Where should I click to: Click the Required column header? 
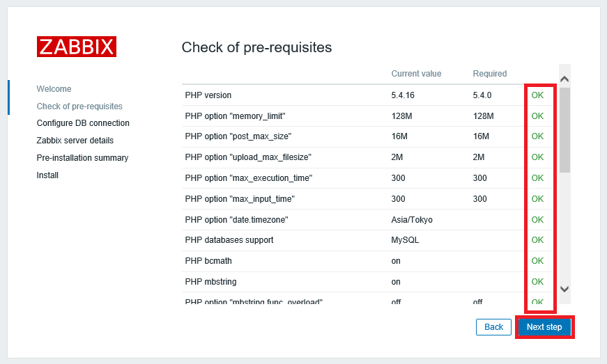pos(490,74)
